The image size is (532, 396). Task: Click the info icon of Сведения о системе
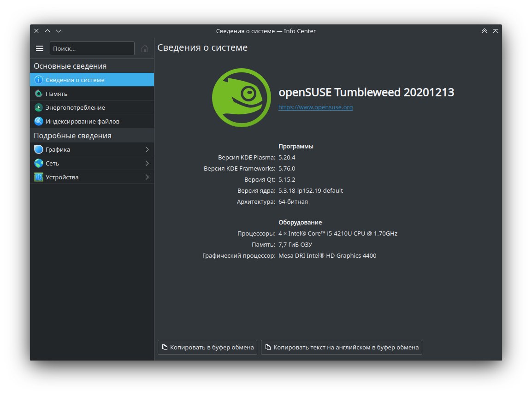click(39, 80)
